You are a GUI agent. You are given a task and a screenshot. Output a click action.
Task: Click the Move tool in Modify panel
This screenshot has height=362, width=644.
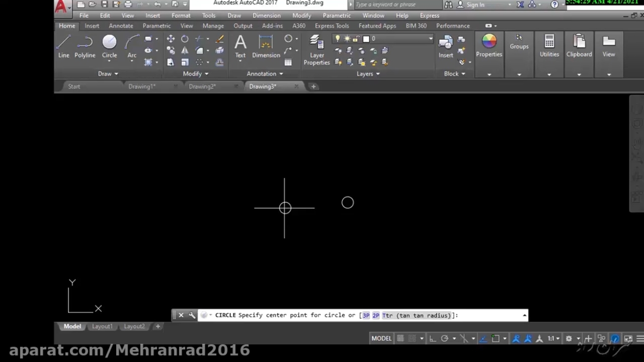pyautogui.click(x=171, y=39)
